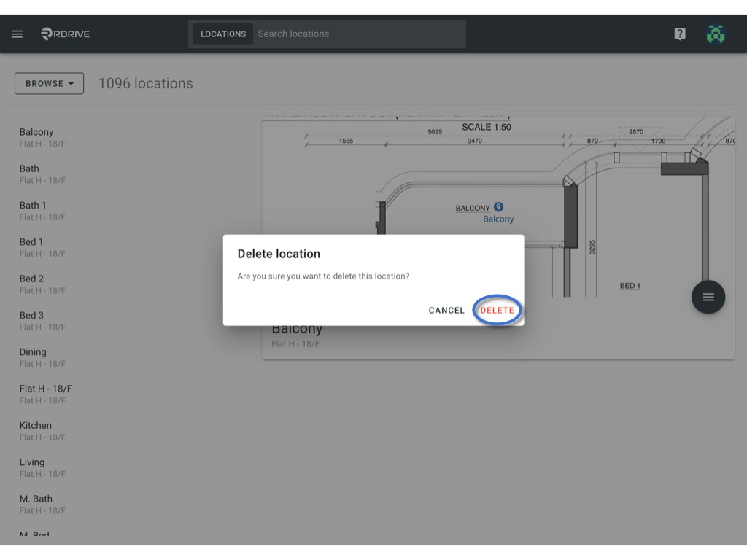Screen dimensions: 747x560
Task: Click the Balcony map pin marker
Action: point(498,206)
